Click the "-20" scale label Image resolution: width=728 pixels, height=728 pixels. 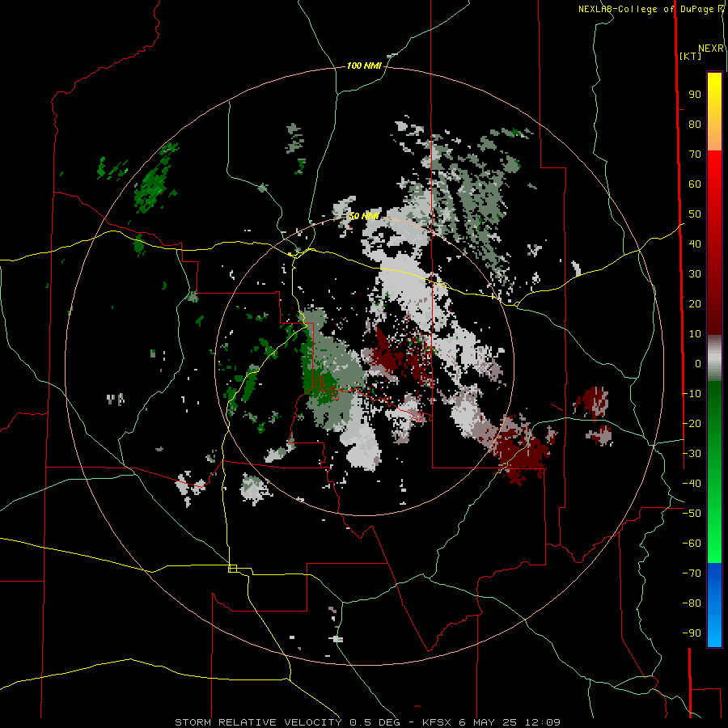692,423
